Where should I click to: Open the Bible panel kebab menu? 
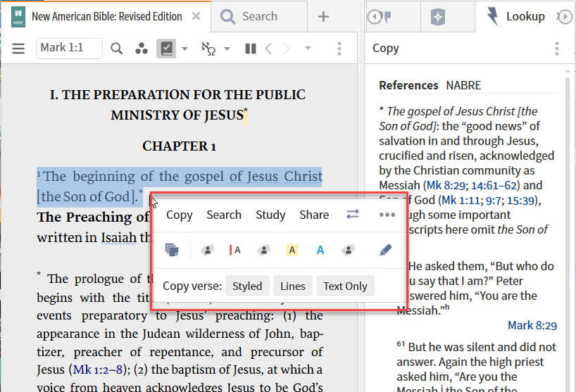click(339, 48)
